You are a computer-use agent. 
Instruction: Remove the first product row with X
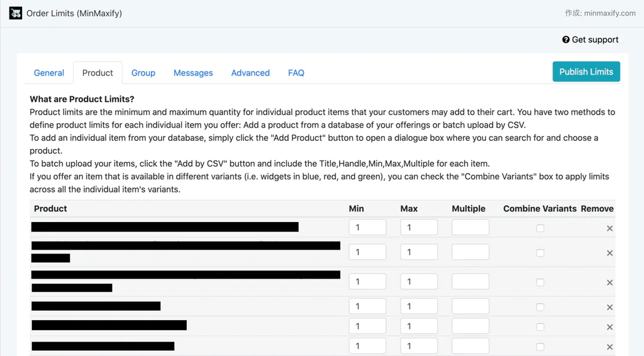pos(609,228)
